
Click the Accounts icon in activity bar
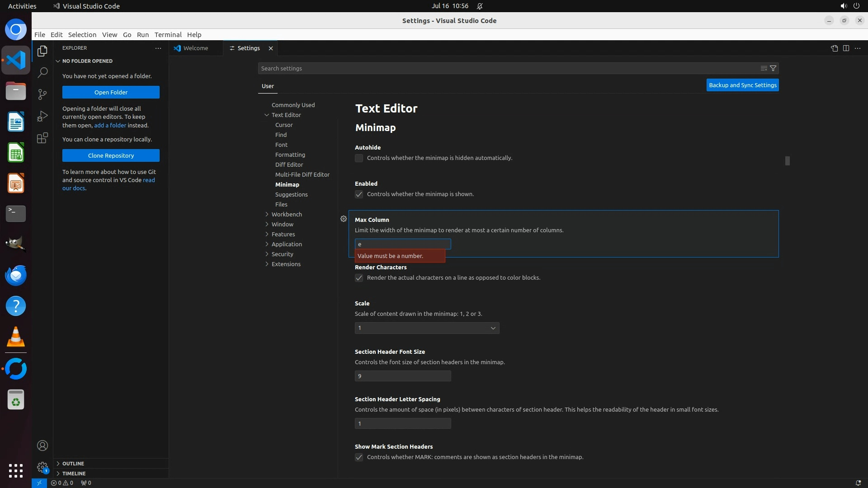tap(42, 446)
